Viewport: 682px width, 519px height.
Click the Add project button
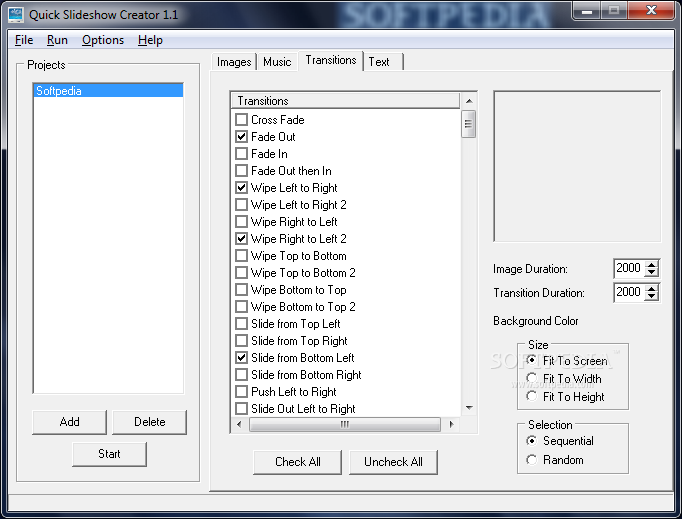[70, 422]
